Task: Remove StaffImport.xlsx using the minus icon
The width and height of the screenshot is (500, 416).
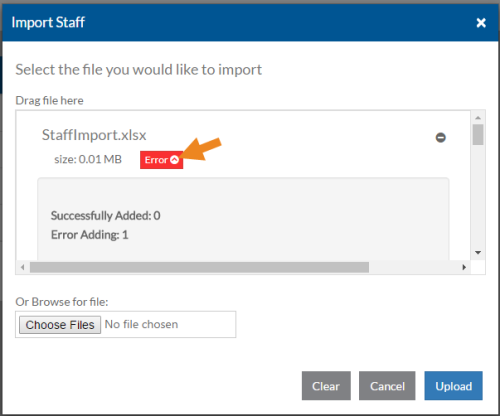Action: click(x=441, y=137)
